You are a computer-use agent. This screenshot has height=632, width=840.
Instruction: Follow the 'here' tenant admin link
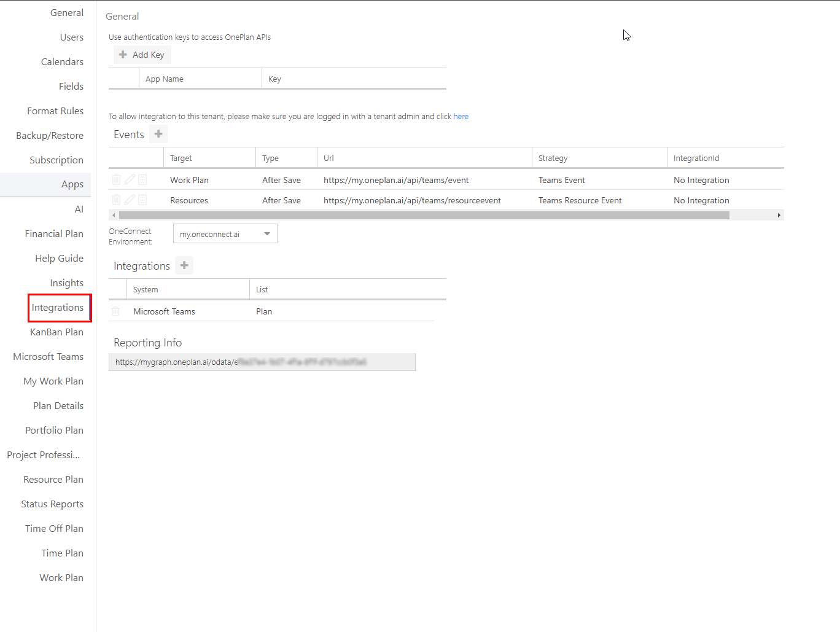coord(461,116)
